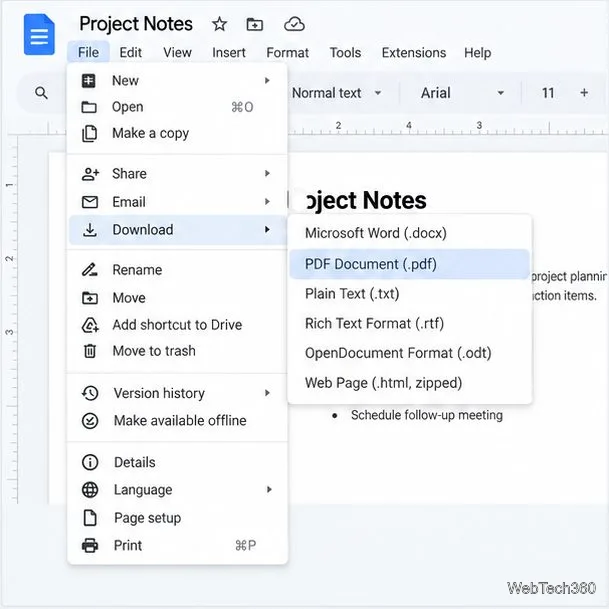609x609 pixels.
Task: Click the offline checkmark circle icon
Action: pos(90,421)
